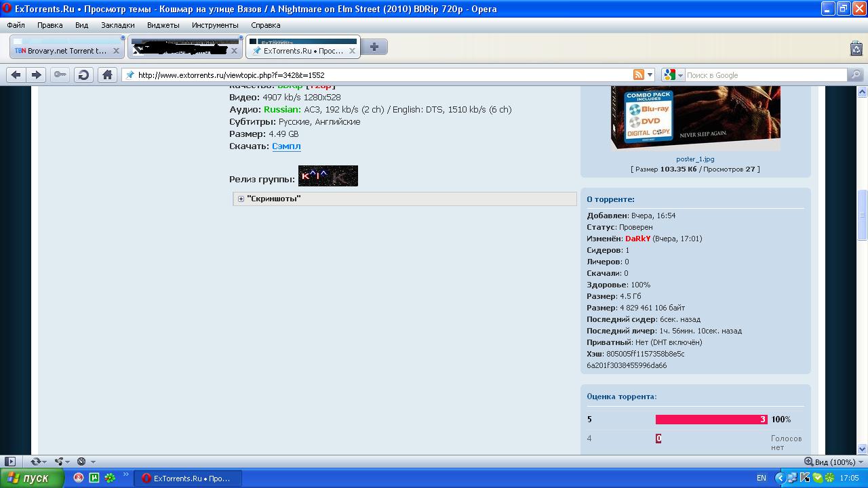This screenshot has width=868, height=488.
Task: Click the 17:05 system clock
Action: [850, 478]
